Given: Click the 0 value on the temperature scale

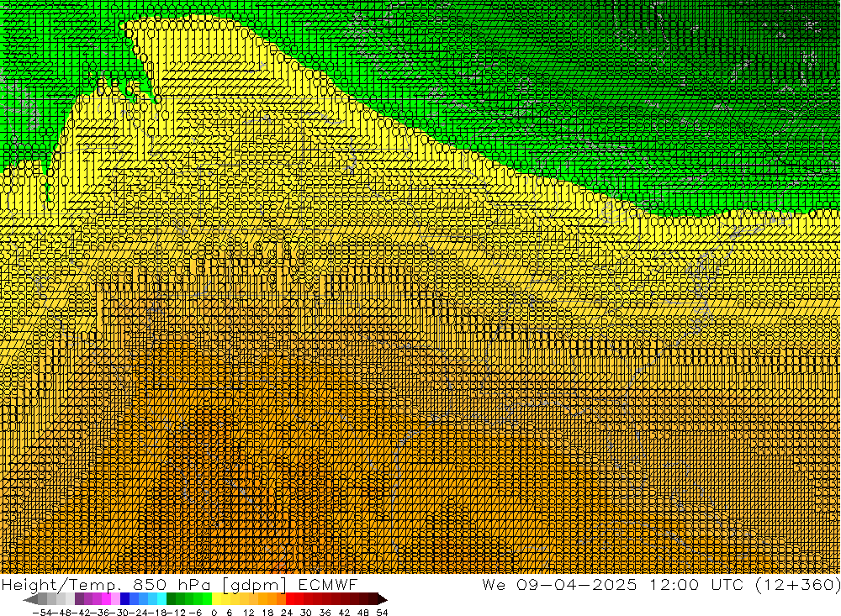Looking at the screenshot, I should click(x=214, y=612).
